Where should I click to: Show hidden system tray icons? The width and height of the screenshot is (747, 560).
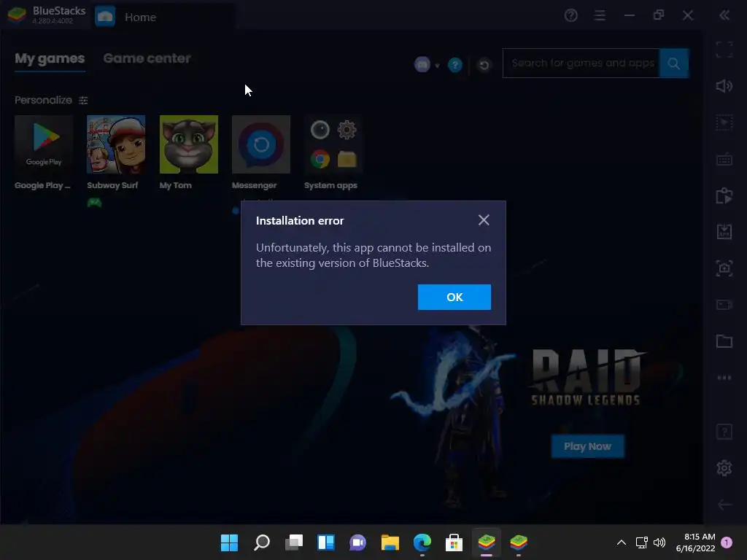pos(622,542)
